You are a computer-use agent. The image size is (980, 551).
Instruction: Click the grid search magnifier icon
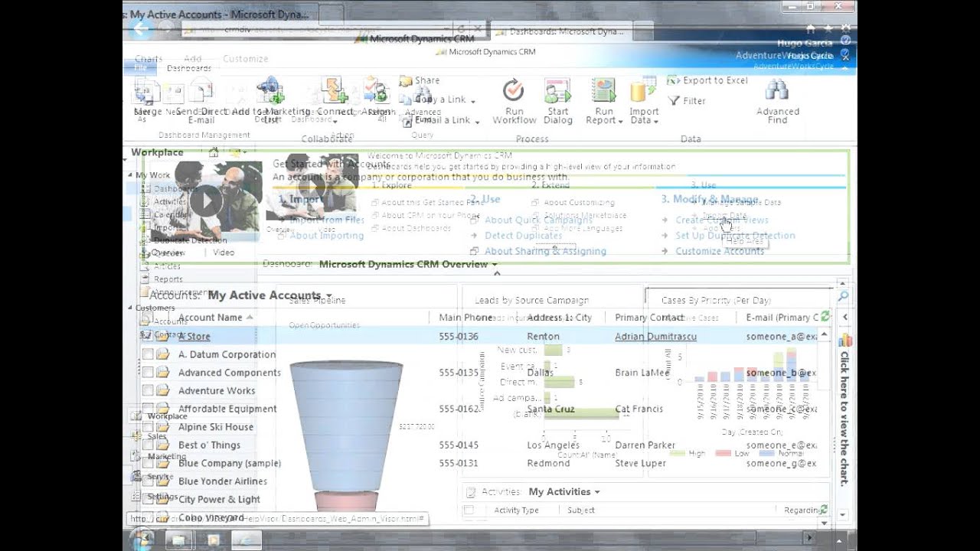843,296
